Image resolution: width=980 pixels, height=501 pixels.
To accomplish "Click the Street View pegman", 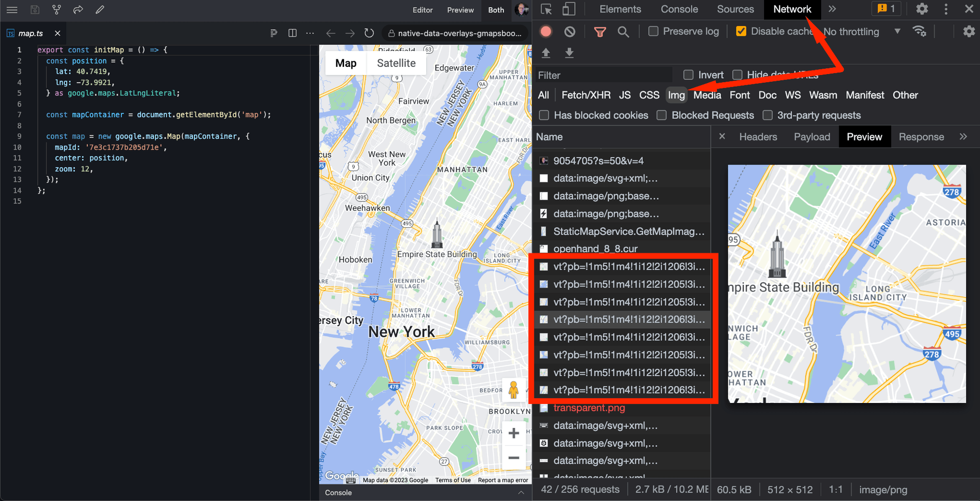I will pyautogui.click(x=513, y=390).
